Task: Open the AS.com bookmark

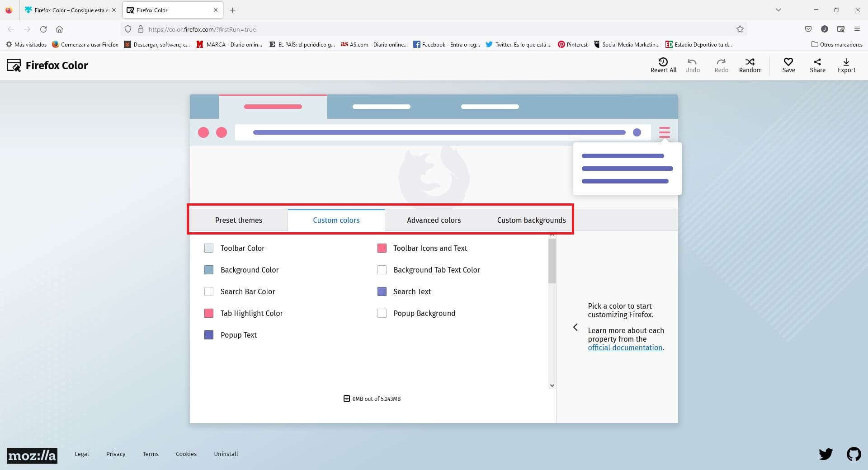Action: point(374,44)
